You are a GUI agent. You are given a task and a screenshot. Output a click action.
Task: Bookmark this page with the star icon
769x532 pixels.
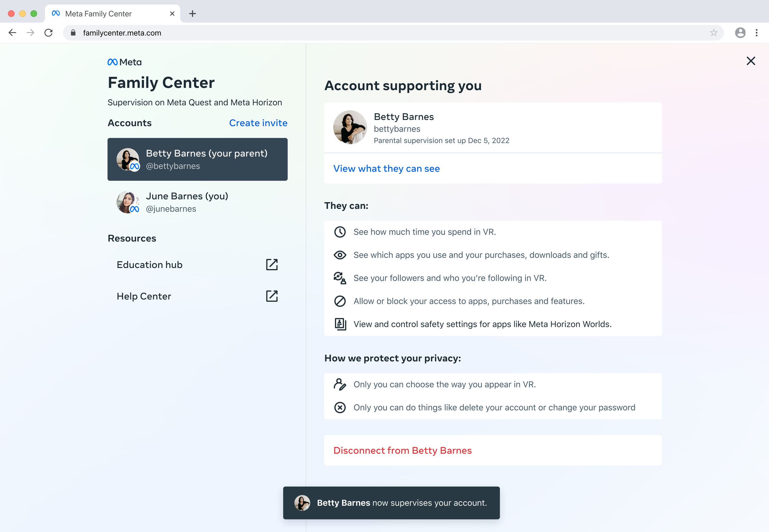[713, 33]
